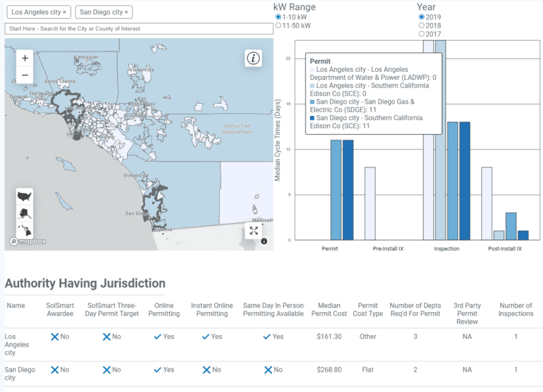Click the Post-Install IX axis label
543x392 pixels.
click(x=505, y=249)
